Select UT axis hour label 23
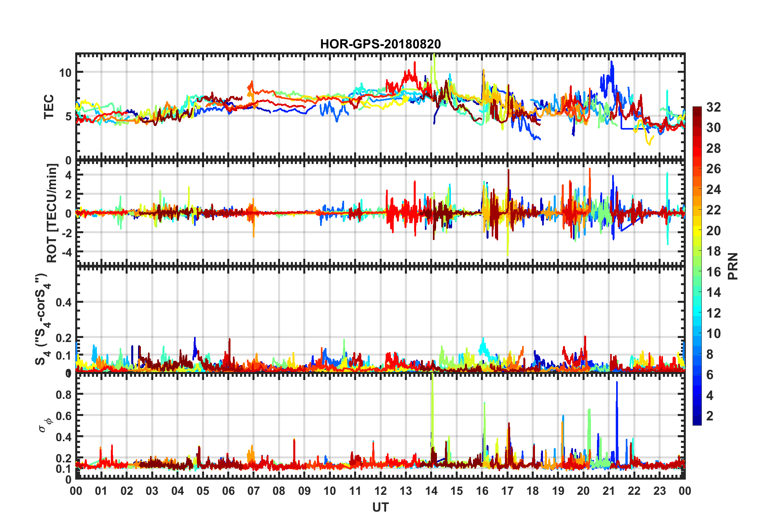The image size is (761, 532). click(x=660, y=491)
